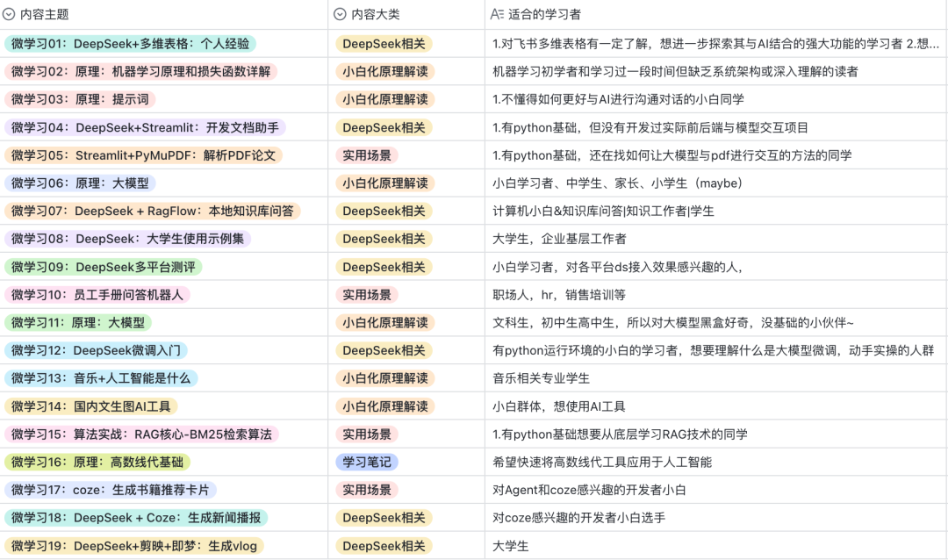Click DeepSeek相关 tag in 微学习08 row
Image resolution: width=948 pixels, height=560 pixels.
[x=384, y=239]
